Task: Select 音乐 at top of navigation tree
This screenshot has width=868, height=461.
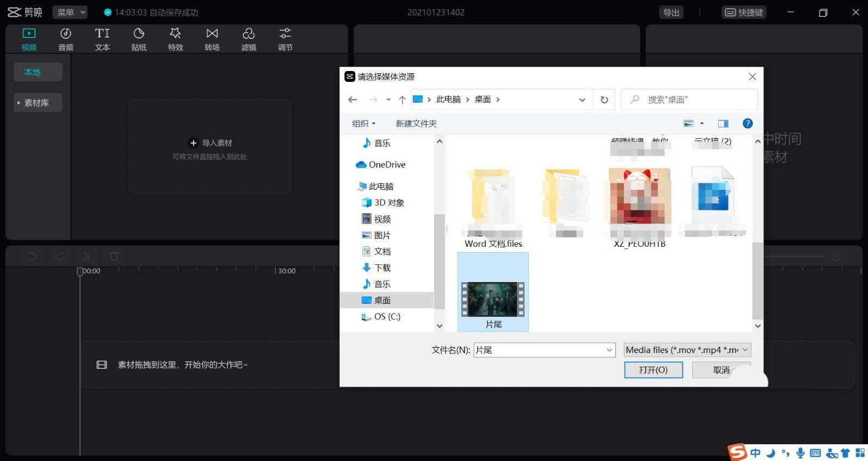Action: (376, 143)
